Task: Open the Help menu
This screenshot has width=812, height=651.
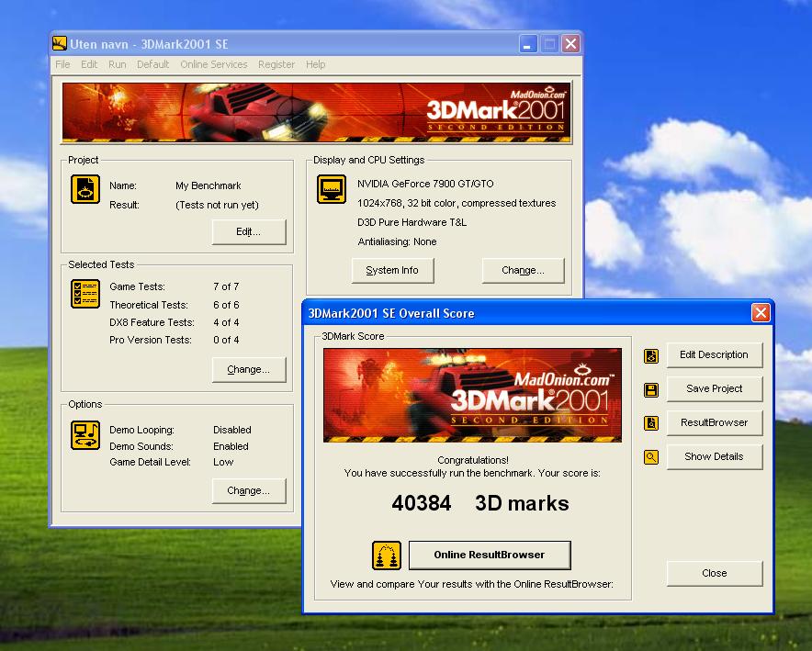Action: pos(315,64)
